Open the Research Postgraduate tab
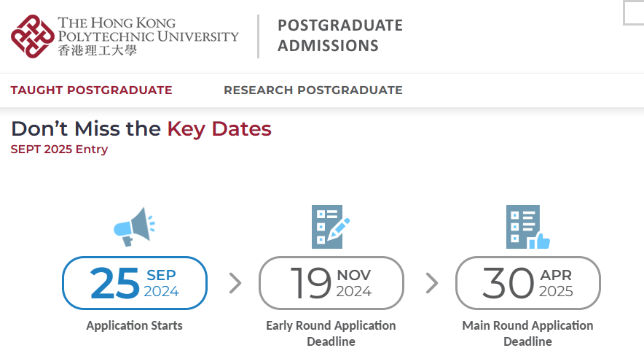 (313, 90)
